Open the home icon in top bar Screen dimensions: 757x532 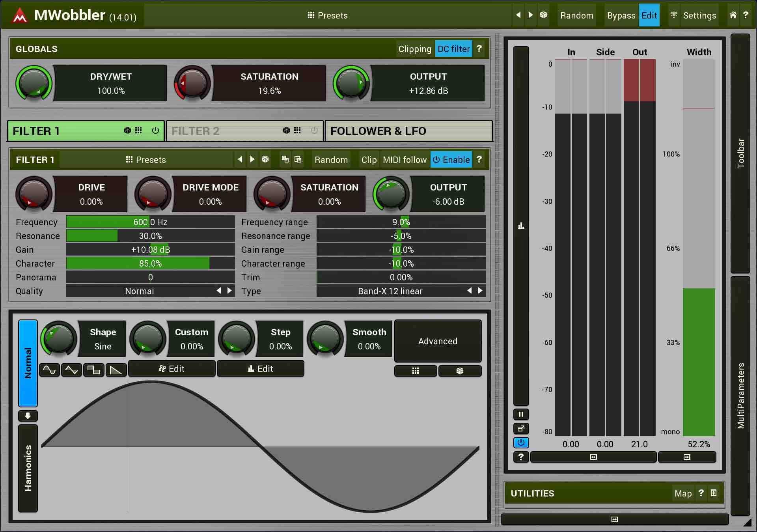(x=733, y=15)
